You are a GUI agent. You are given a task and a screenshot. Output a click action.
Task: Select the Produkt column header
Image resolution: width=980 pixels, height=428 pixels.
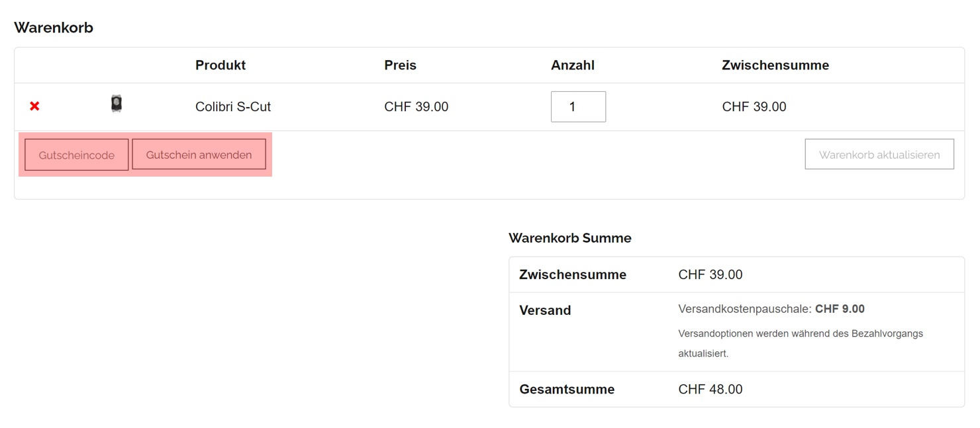pyautogui.click(x=220, y=65)
